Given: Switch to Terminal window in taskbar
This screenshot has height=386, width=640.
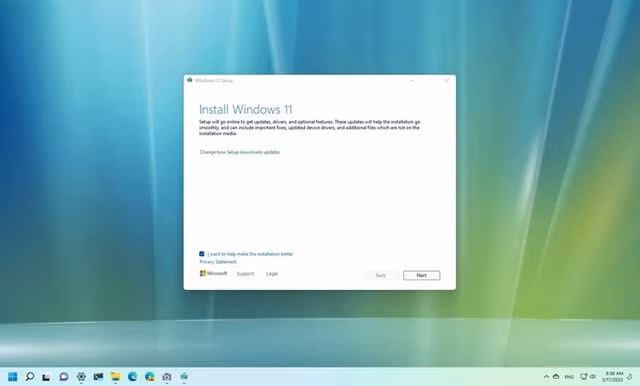Looking at the screenshot, I should (98, 376).
